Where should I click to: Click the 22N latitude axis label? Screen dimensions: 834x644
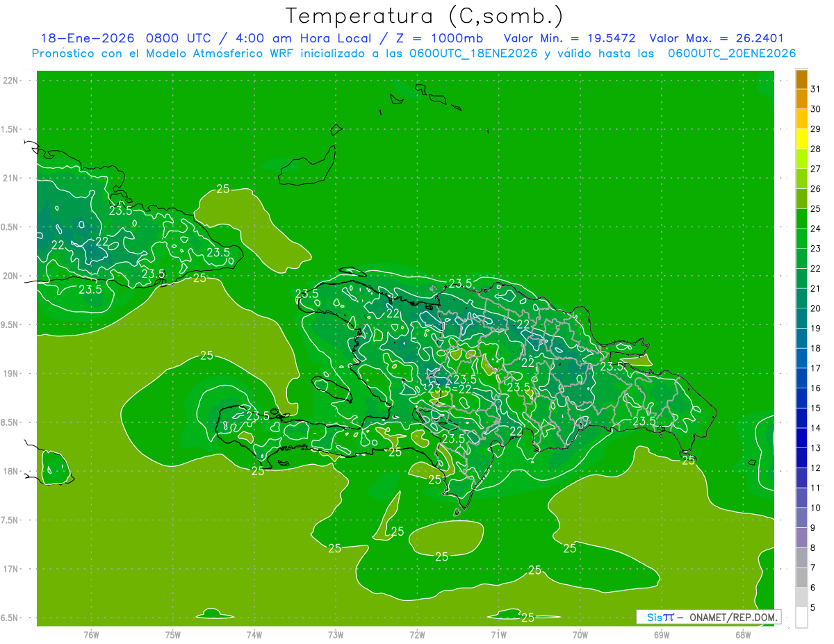pyautogui.click(x=10, y=80)
